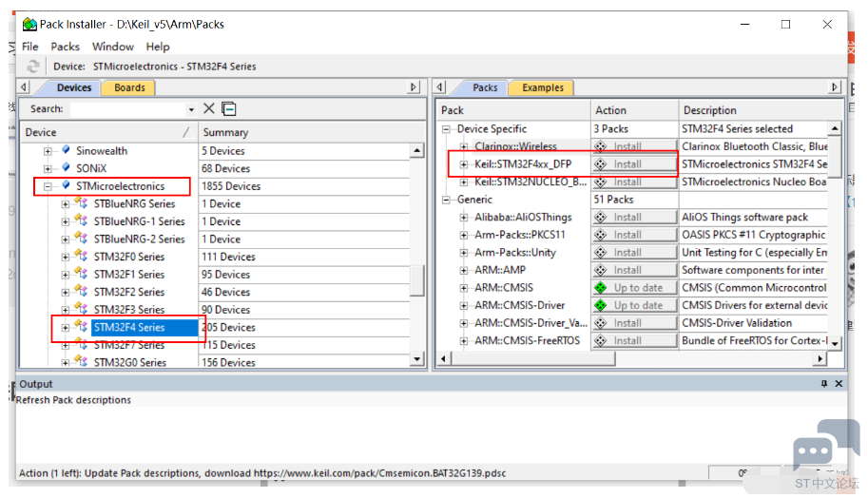Click the right arrow beside Examples tab
The height and width of the screenshot is (498, 868).
click(836, 87)
